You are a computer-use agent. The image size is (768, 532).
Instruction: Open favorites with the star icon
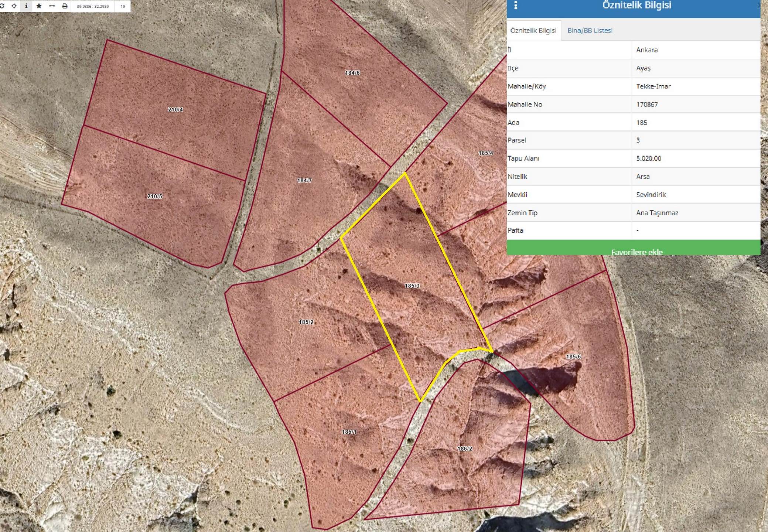pos(39,6)
